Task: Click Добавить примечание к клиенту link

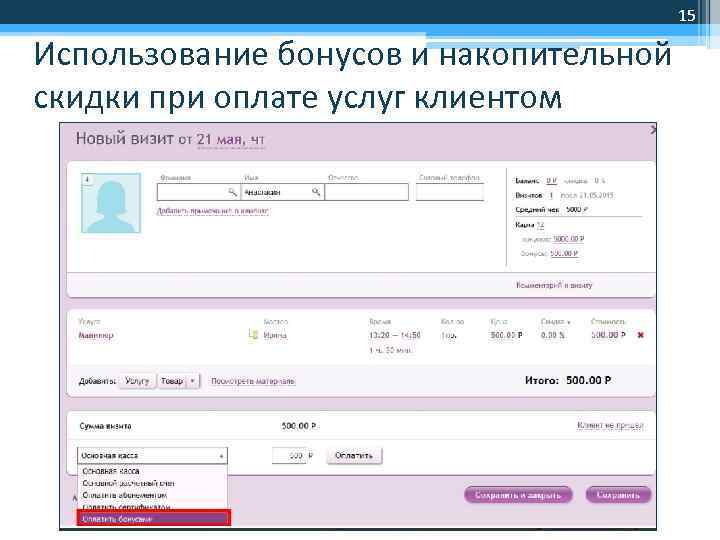Action: pos(213,211)
